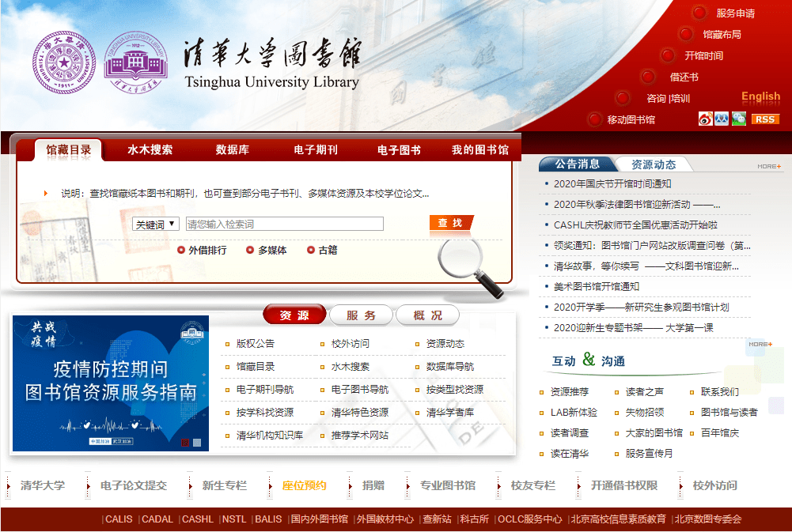Expand the 关键词 search-type dropdown
This screenshot has height=532, width=792.
click(156, 224)
